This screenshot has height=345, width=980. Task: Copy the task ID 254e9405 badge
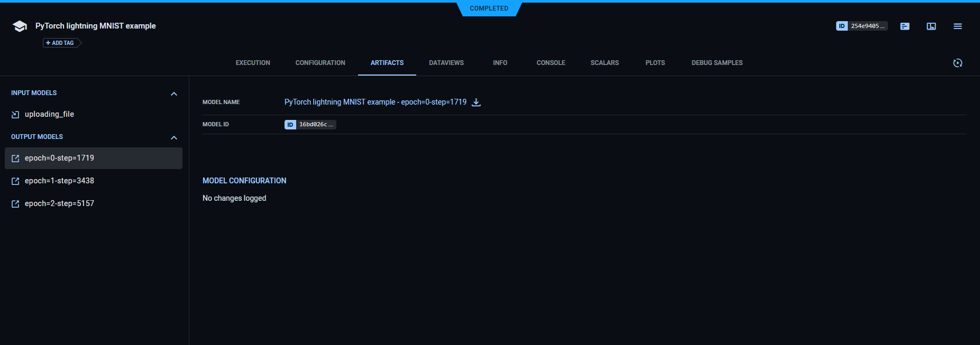click(862, 26)
